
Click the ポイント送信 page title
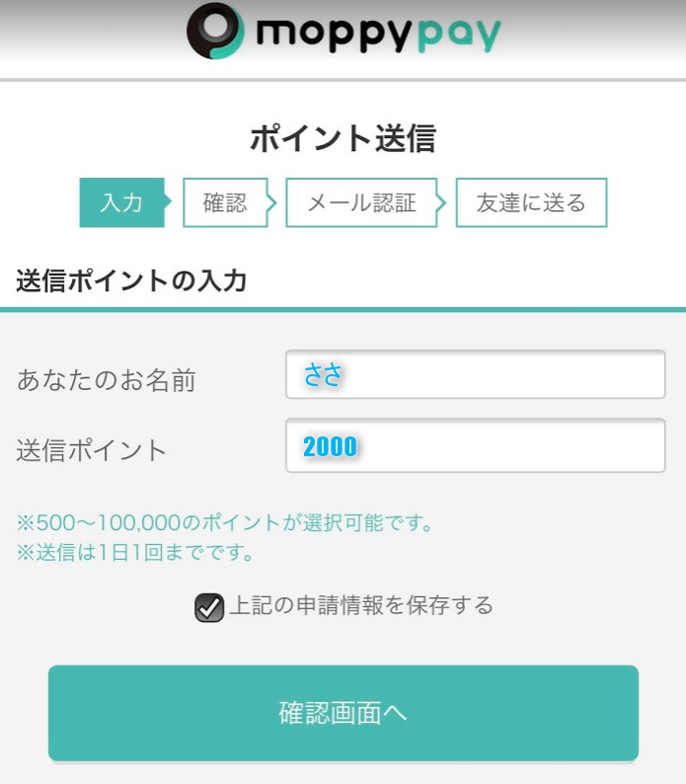coord(343,139)
